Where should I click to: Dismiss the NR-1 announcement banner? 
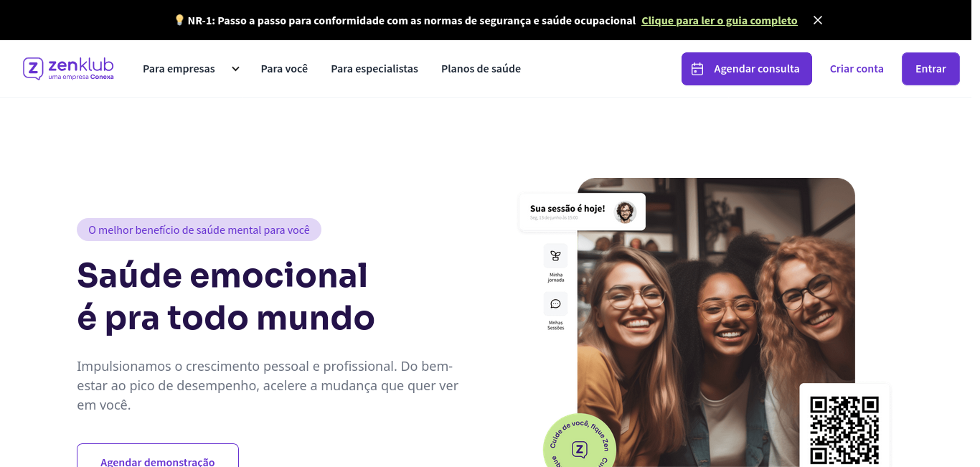(x=818, y=20)
